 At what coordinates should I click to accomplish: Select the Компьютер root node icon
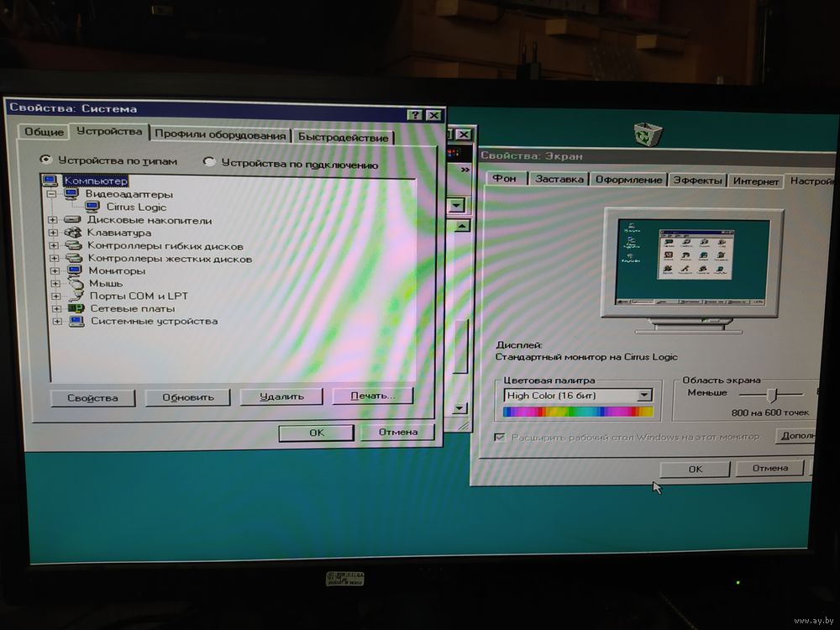coord(50,180)
